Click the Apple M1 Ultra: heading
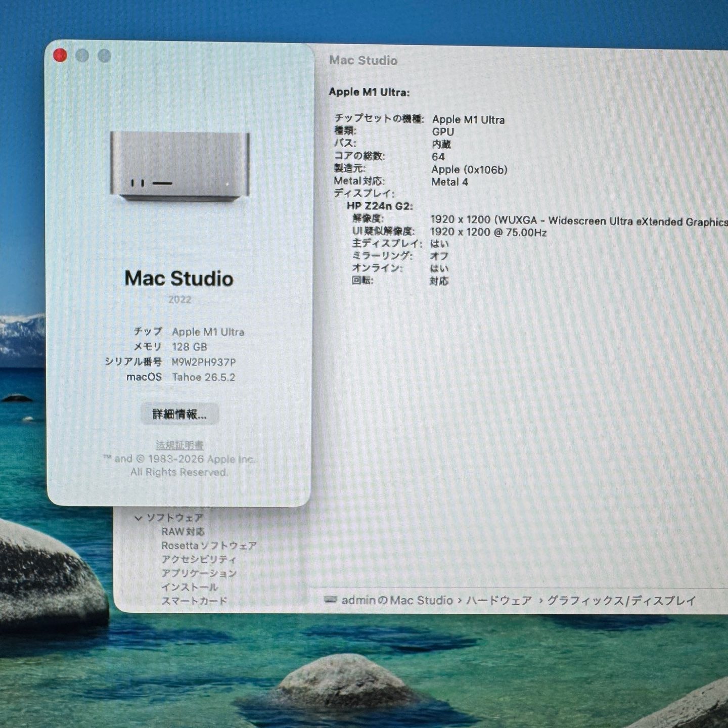Image resolution: width=728 pixels, height=728 pixels. [369, 92]
